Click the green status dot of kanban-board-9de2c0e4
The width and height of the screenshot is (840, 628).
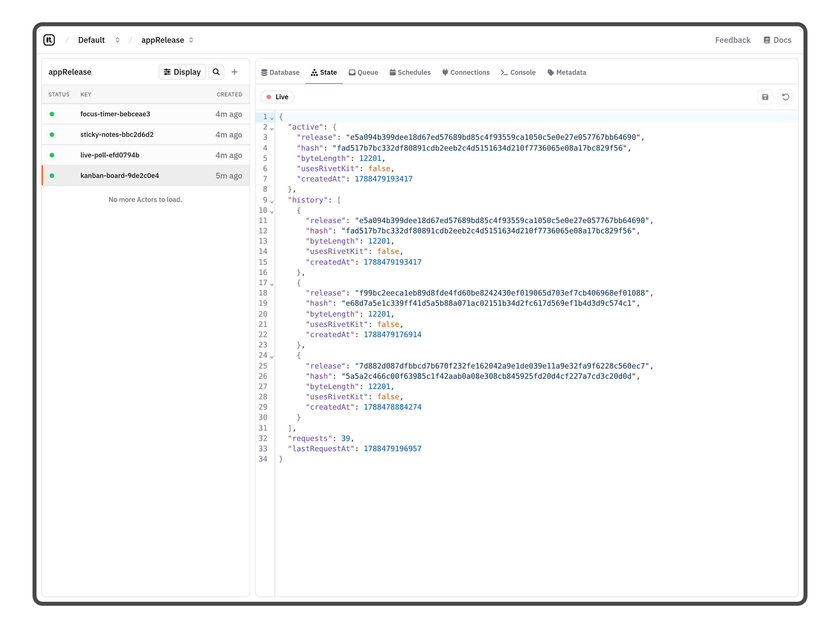click(x=52, y=175)
